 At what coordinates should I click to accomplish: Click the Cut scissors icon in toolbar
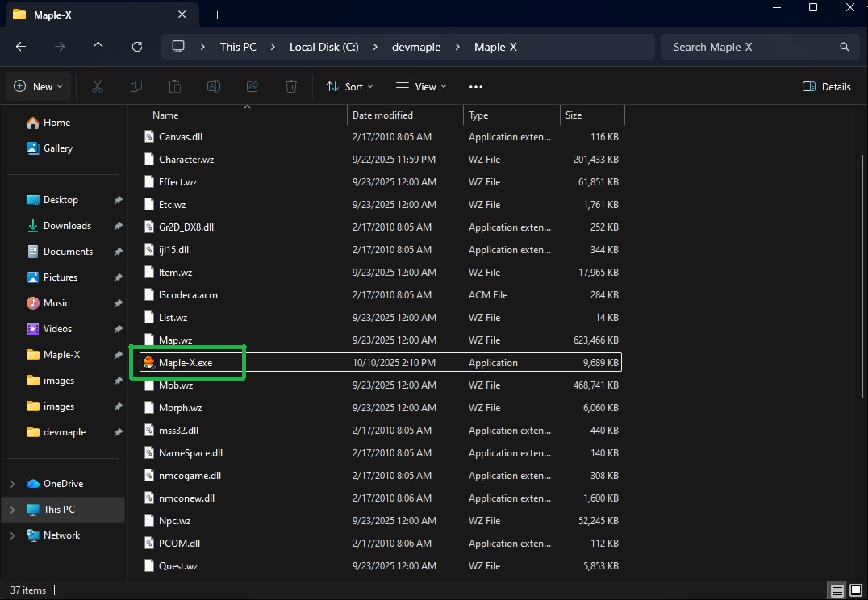pos(98,86)
